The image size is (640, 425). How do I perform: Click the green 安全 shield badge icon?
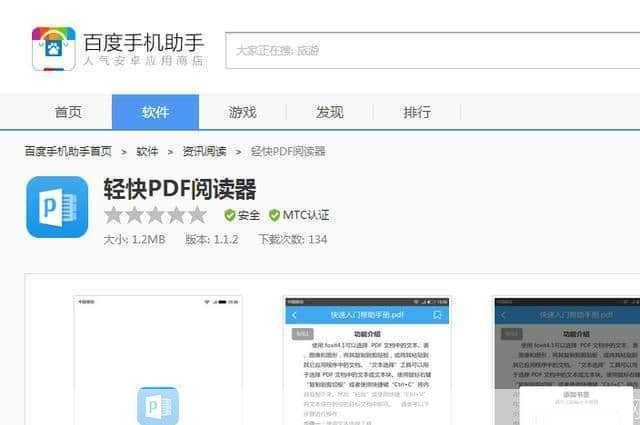coord(230,215)
